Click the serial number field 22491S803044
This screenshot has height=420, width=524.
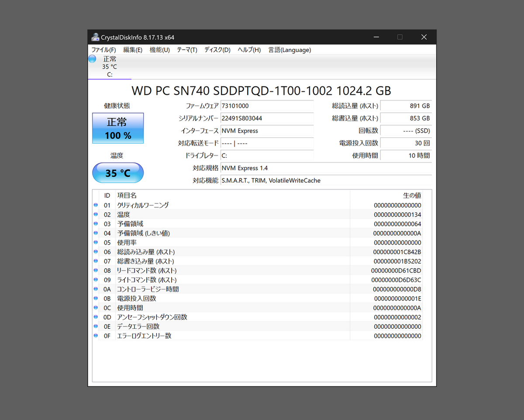tap(267, 118)
